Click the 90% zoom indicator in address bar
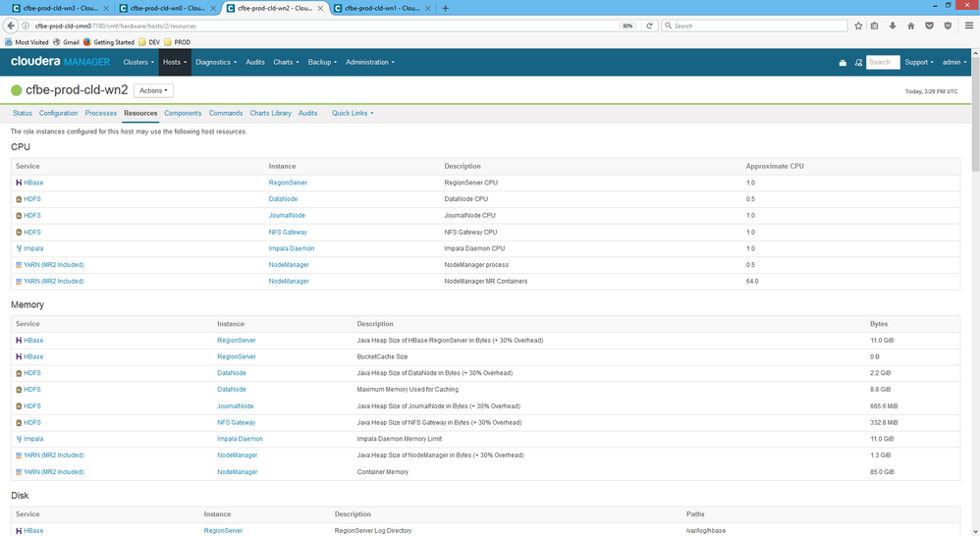The height and width of the screenshot is (536, 980). pyautogui.click(x=627, y=26)
